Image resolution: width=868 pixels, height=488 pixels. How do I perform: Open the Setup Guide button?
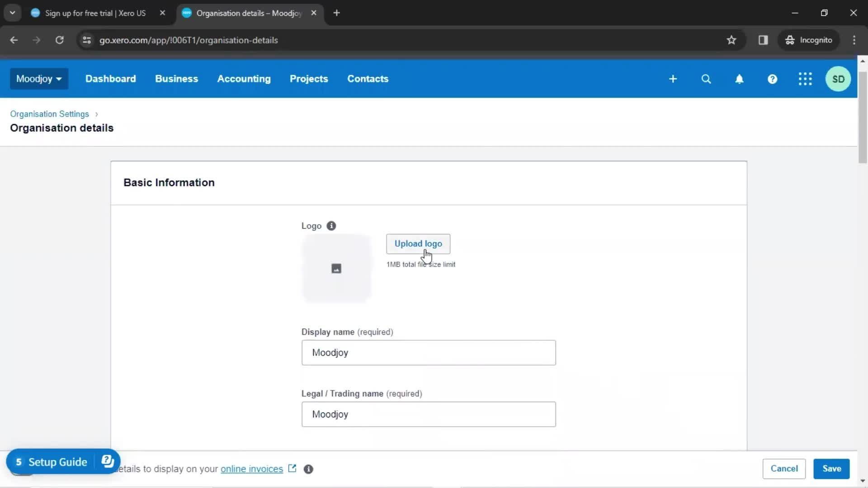click(x=57, y=462)
